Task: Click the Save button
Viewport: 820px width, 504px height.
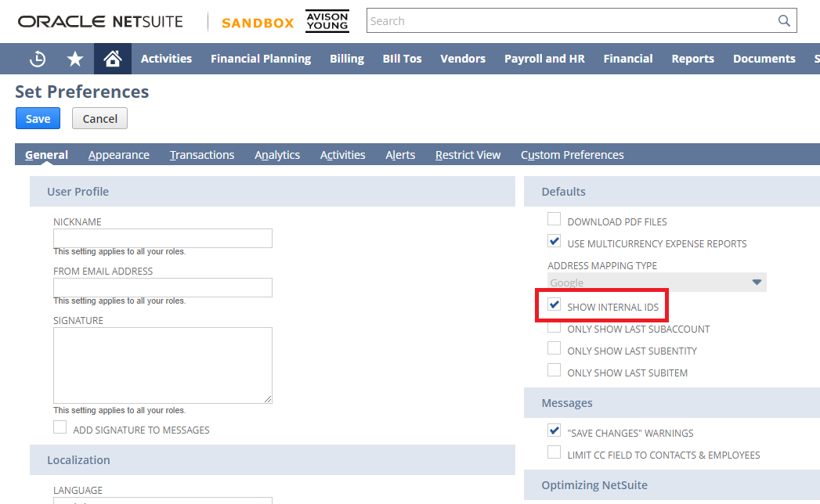Action: click(38, 118)
